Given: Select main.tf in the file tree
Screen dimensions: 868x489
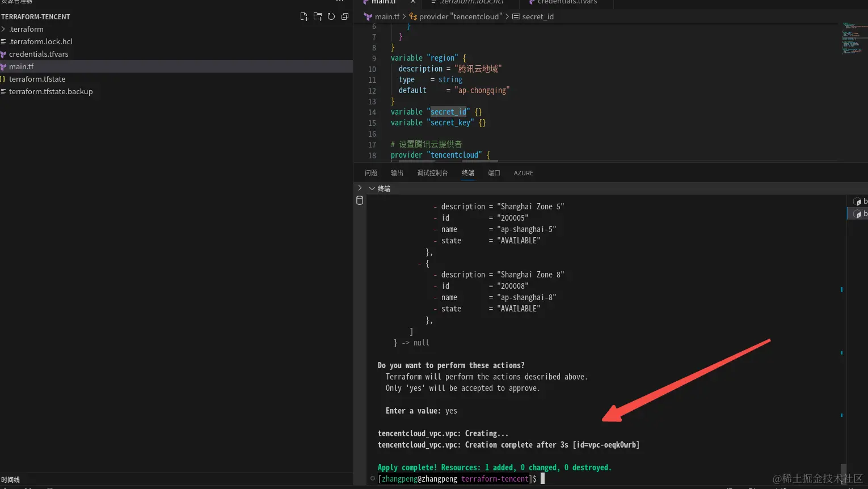Looking at the screenshot, I should pos(176,66).
